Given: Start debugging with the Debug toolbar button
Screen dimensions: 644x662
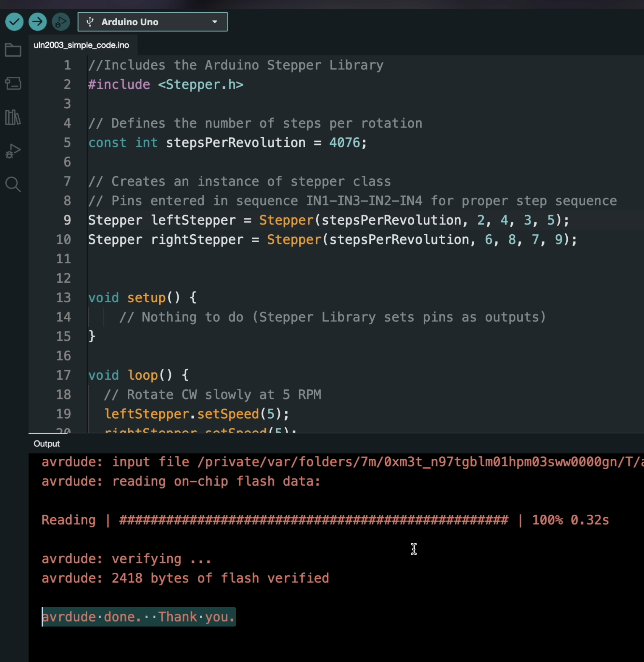Looking at the screenshot, I should pyautogui.click(x=60, y=22).
